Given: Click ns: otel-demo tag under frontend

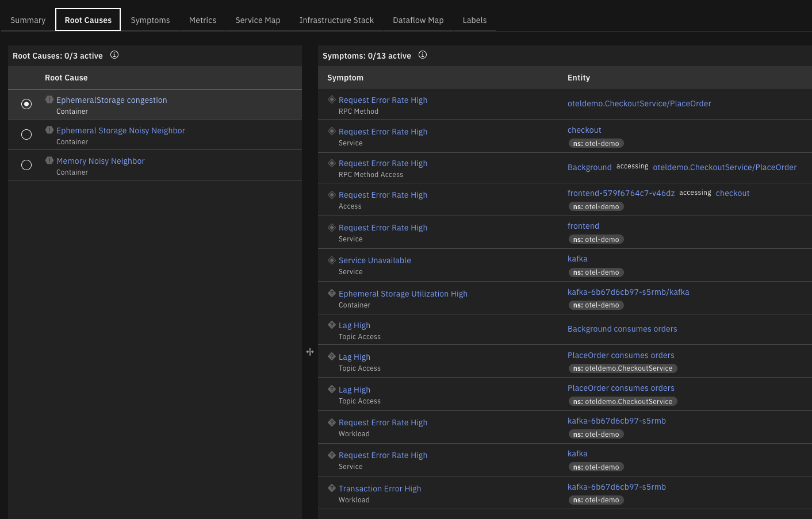Looking at the screenshot, I should point(596,240).
